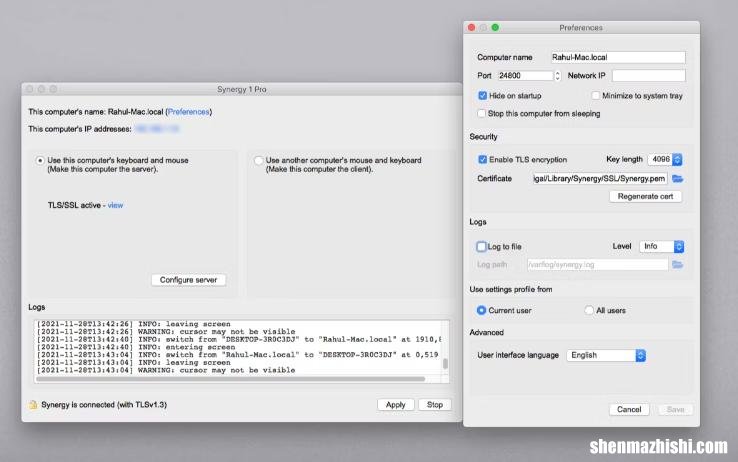Screen dimensions: 738x462
Task: Choose Use this computer's keyboard and mouse
Action: click(40, 160)
